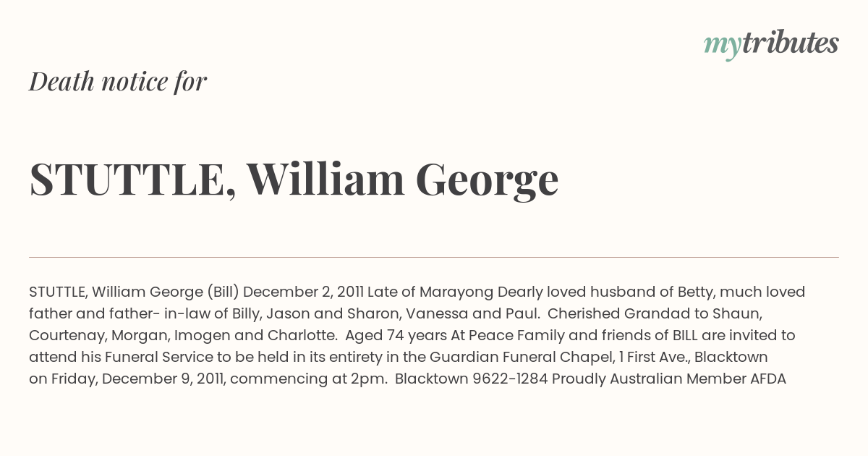
Task: Click the horizontal divider line below the title
Action: pyautogui.click(x=434, y=257)
